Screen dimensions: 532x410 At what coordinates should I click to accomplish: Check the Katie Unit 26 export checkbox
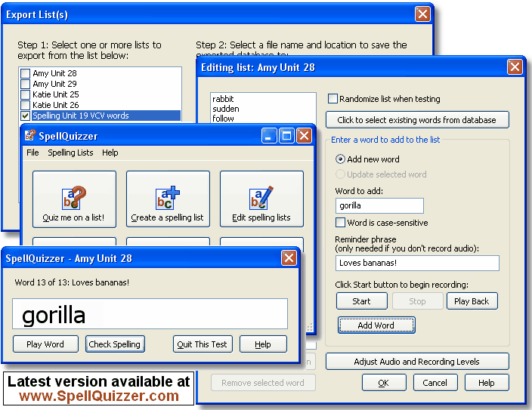[26, 105]
